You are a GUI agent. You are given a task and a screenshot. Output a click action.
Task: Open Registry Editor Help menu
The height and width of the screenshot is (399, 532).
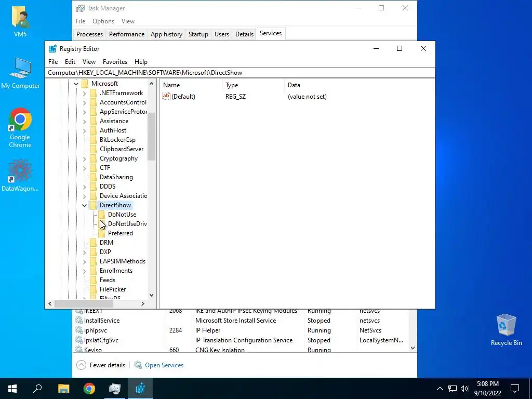141,62
